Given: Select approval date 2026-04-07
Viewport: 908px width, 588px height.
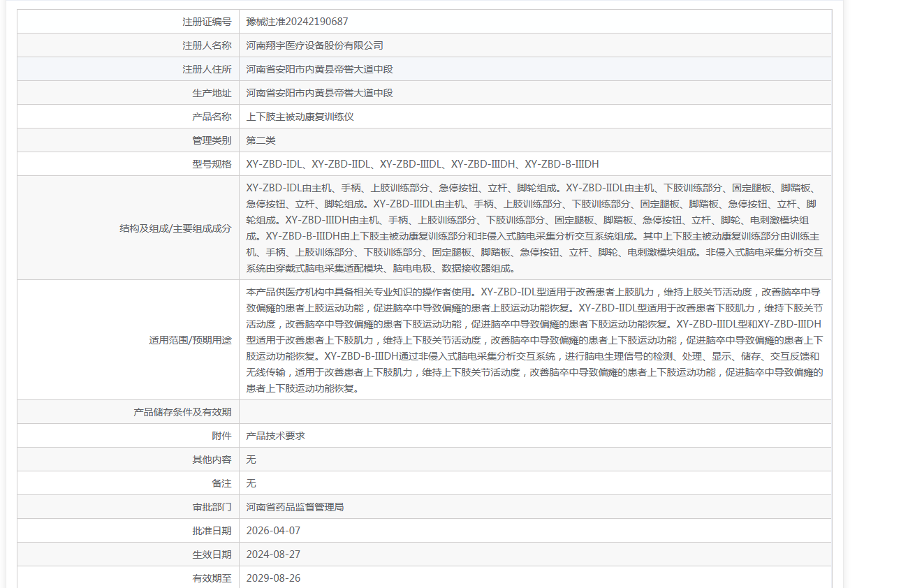Looking at the screenshot, I should (274, 531).
